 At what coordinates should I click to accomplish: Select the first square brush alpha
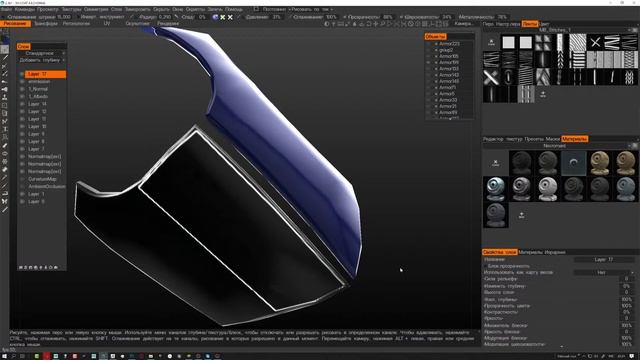tap(509, 42)
